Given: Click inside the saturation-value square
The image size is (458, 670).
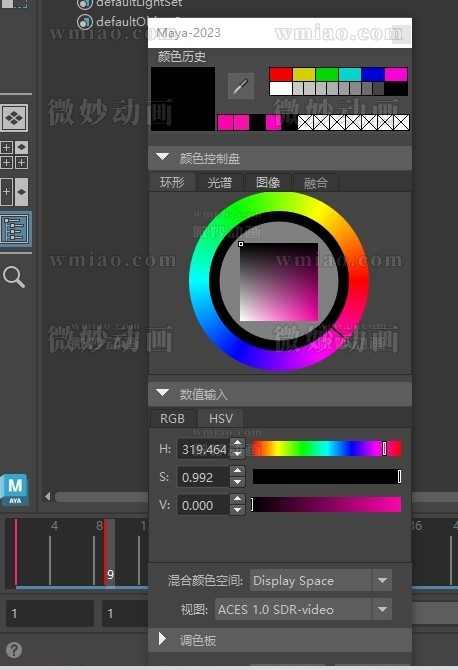Looking at the screenshot, I should [279, 282].
